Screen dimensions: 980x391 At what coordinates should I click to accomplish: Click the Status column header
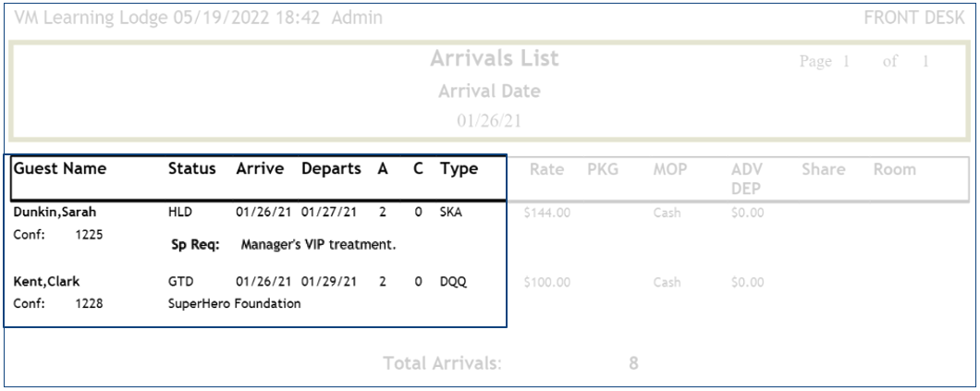tap(191, 170)
